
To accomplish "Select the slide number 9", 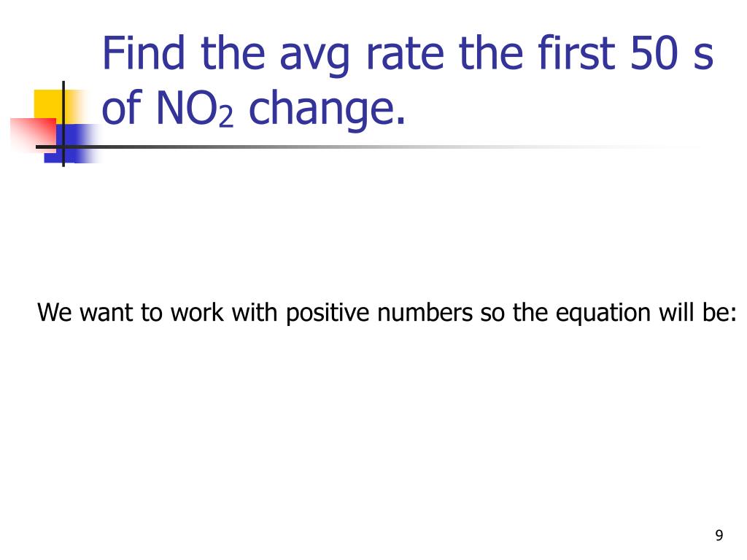I will [719, 535].
